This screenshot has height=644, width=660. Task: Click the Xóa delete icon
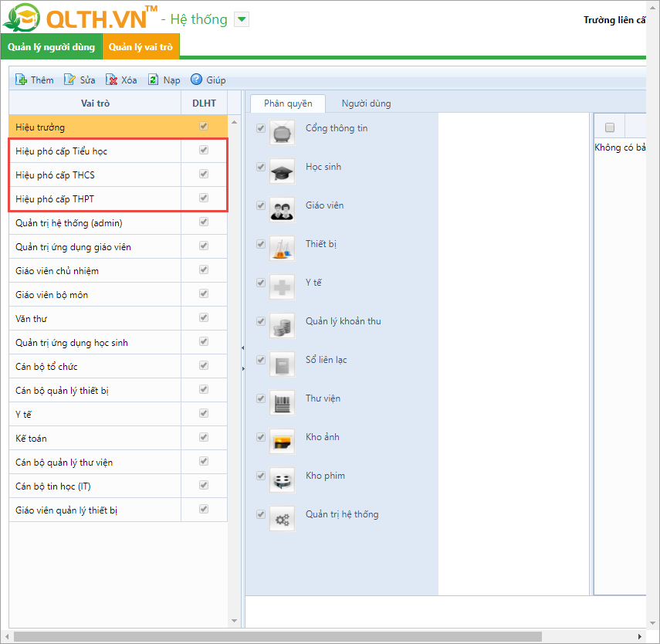[111, 80]
